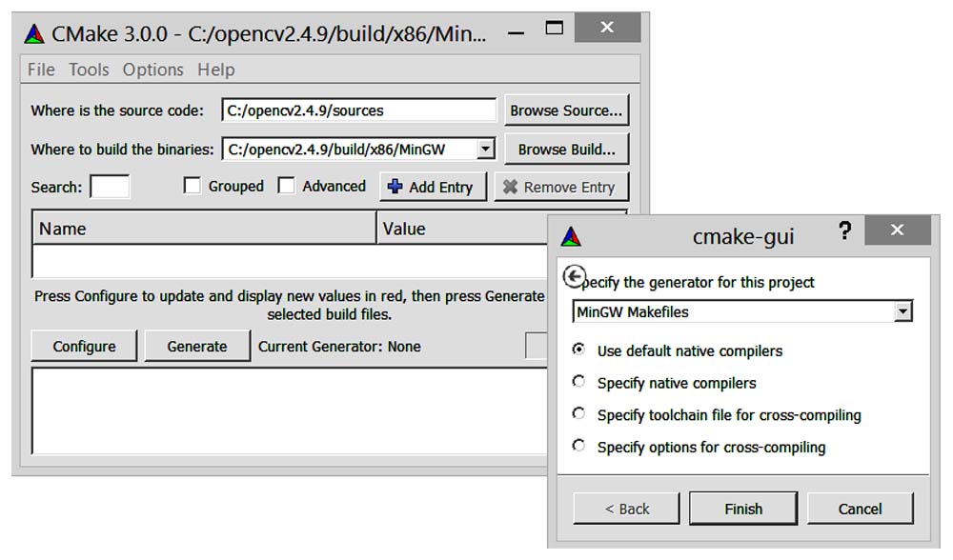Select Specify toolchain file for cross-compiling
The width and height of the screenshot is (953, 560).
(x=578, y=413)
